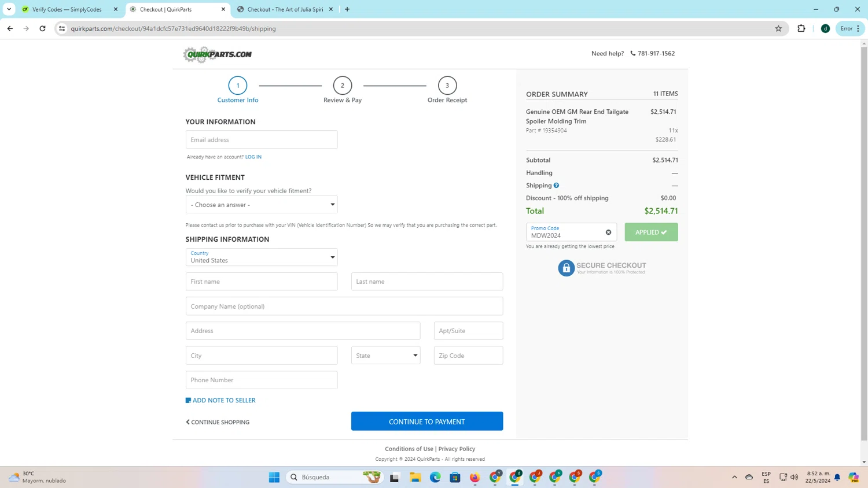Open the volume control in system tray
Screen dimensions: 868x488
795,477
